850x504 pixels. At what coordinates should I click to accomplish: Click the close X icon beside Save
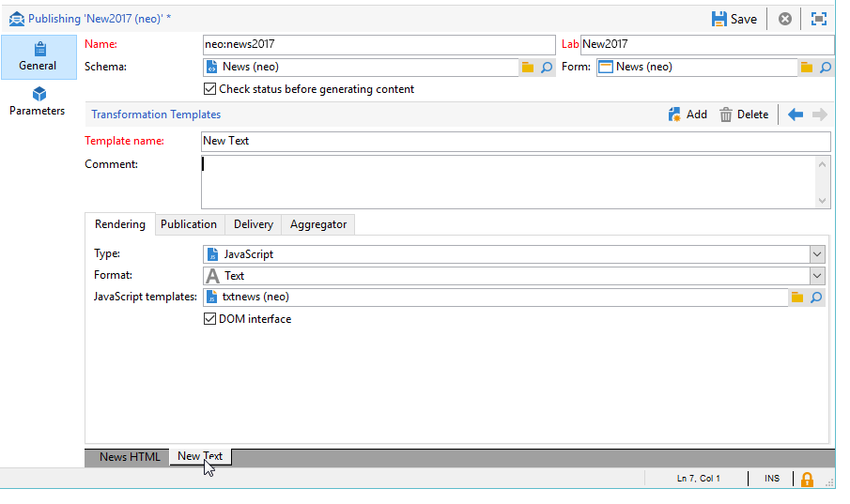click(784, 19)
